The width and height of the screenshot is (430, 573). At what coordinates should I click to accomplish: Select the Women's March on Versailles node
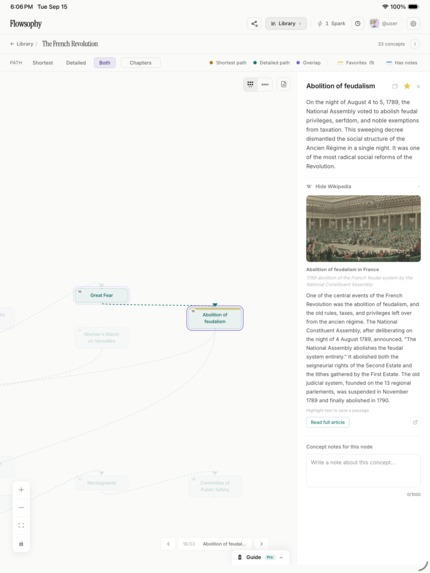click(x=102, y=337)
